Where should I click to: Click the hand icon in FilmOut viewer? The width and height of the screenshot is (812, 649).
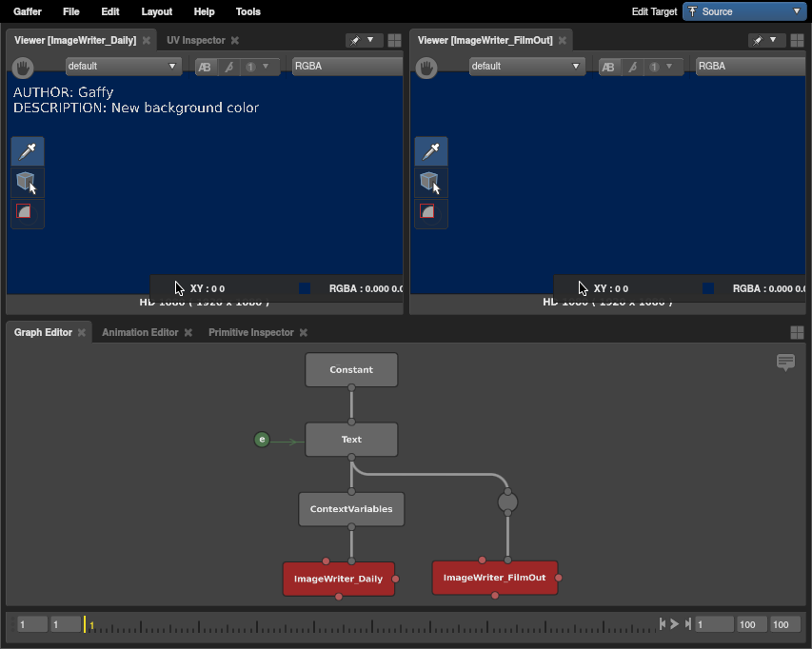(427, 67)
